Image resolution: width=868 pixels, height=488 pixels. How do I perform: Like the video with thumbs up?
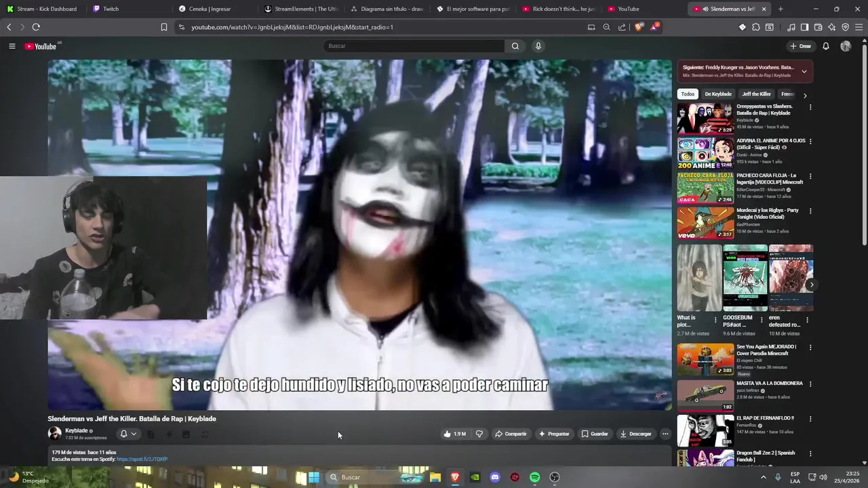tap(455, 434)
